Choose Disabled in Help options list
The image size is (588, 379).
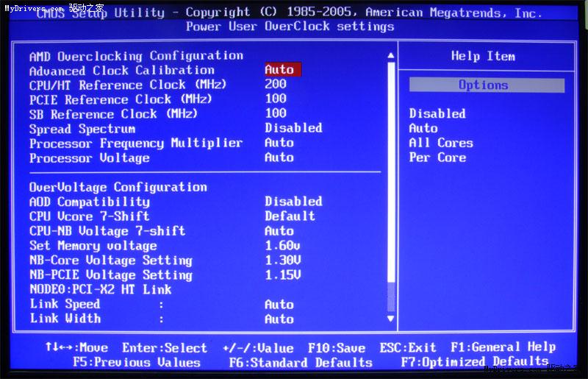pyautogui.click(x=437, y=113)
